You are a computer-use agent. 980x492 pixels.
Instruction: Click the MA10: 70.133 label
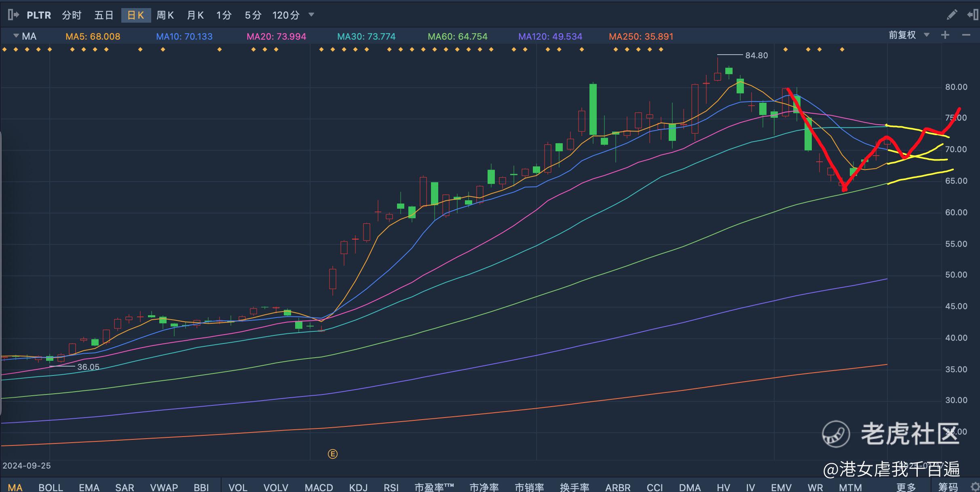pos(184,36)
